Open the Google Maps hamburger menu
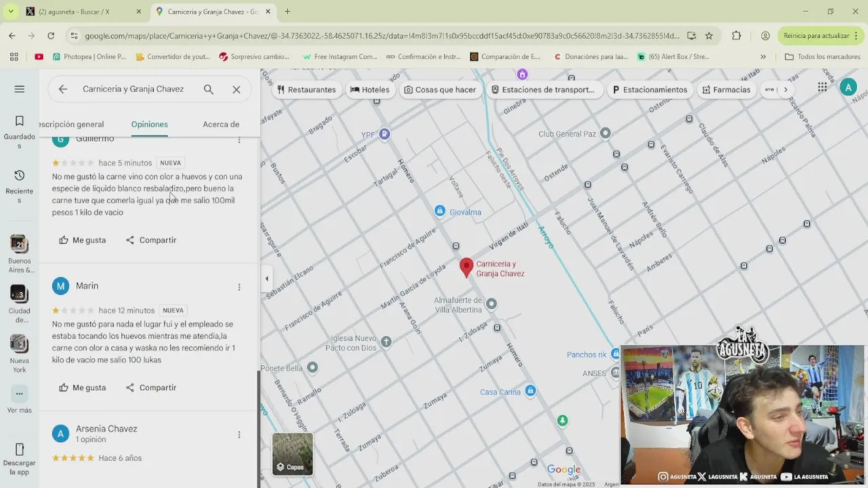Image resolution: width=868 pixels, height=488 pixels. pos(19,89)
